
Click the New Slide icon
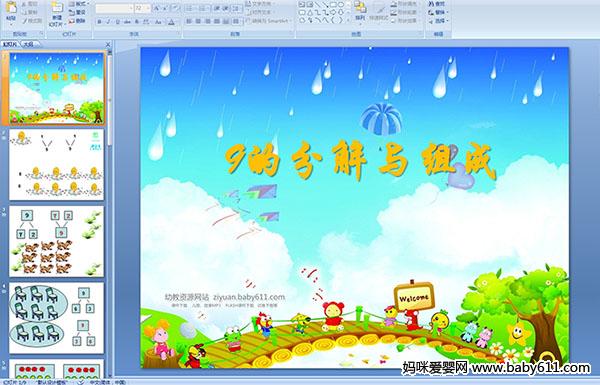[57, 13]
